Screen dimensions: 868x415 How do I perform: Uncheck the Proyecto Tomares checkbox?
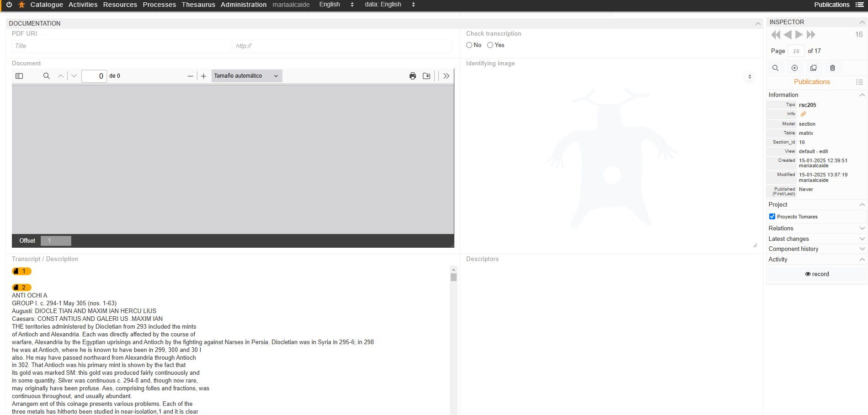[x=772, y=217]
